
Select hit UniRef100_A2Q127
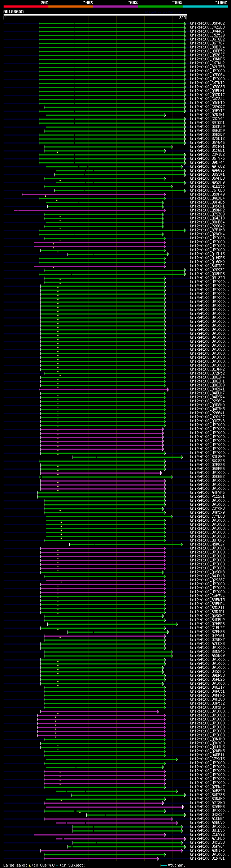click(x=207, y=417)
